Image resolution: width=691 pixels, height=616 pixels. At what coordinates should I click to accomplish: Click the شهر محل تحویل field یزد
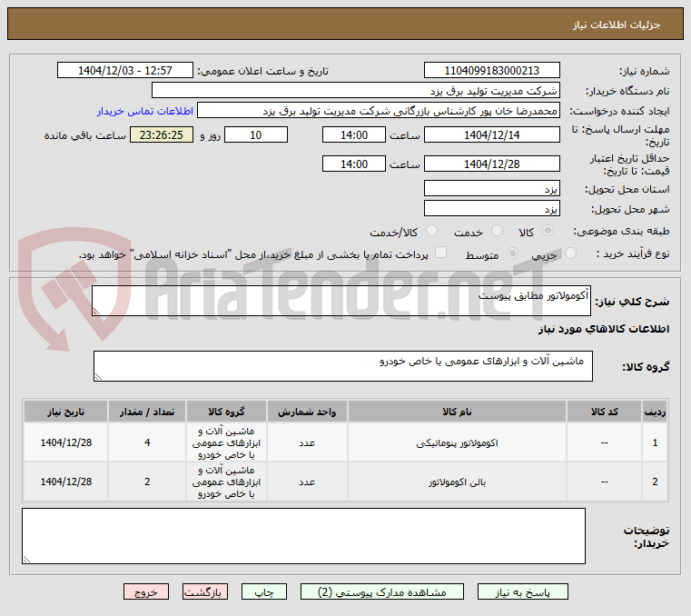[x=492, y=209]
